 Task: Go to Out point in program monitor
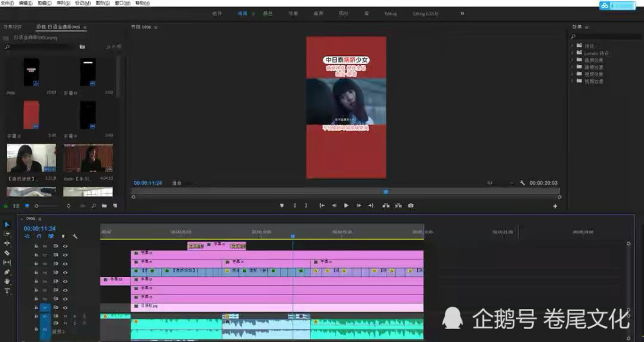(370, 205)
